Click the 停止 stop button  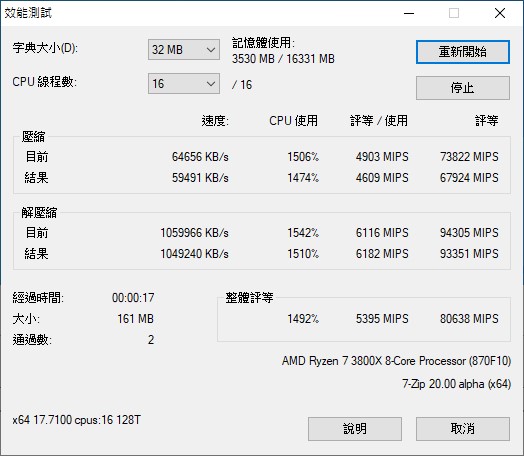[x=463, y=88]
